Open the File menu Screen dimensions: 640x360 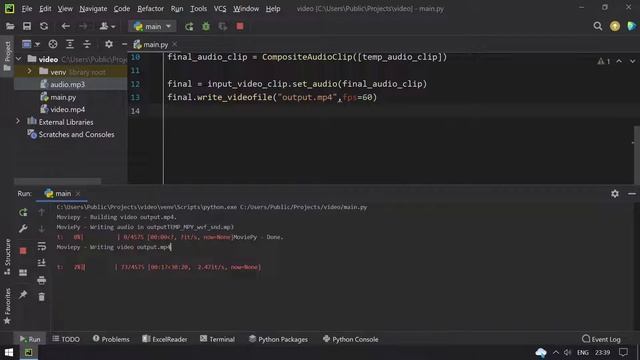pos(27,9)
